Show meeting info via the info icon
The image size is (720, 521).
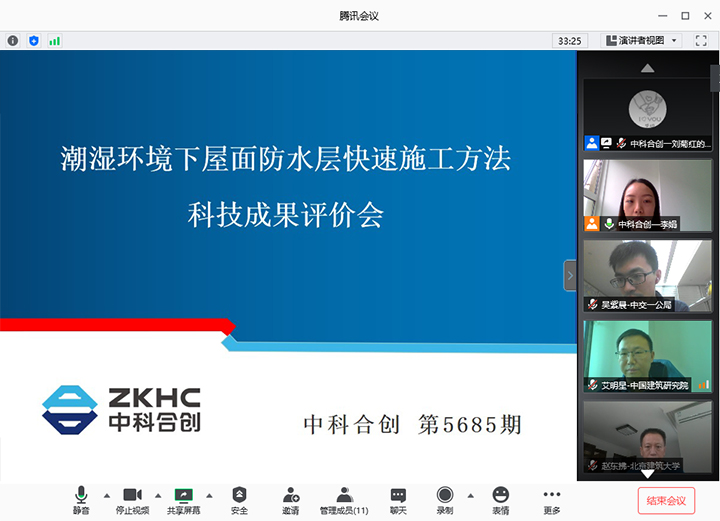[x=13, y=41]
